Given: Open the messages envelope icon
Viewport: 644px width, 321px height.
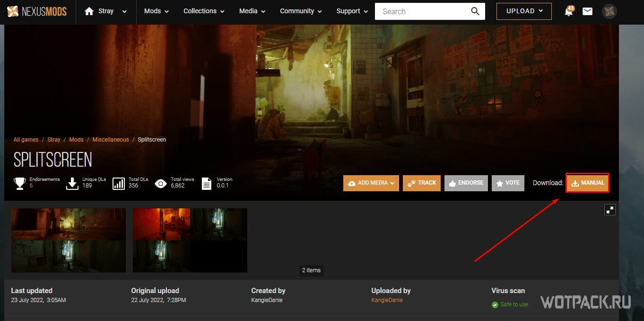Looking at the screenshot, I should (587, 11).
